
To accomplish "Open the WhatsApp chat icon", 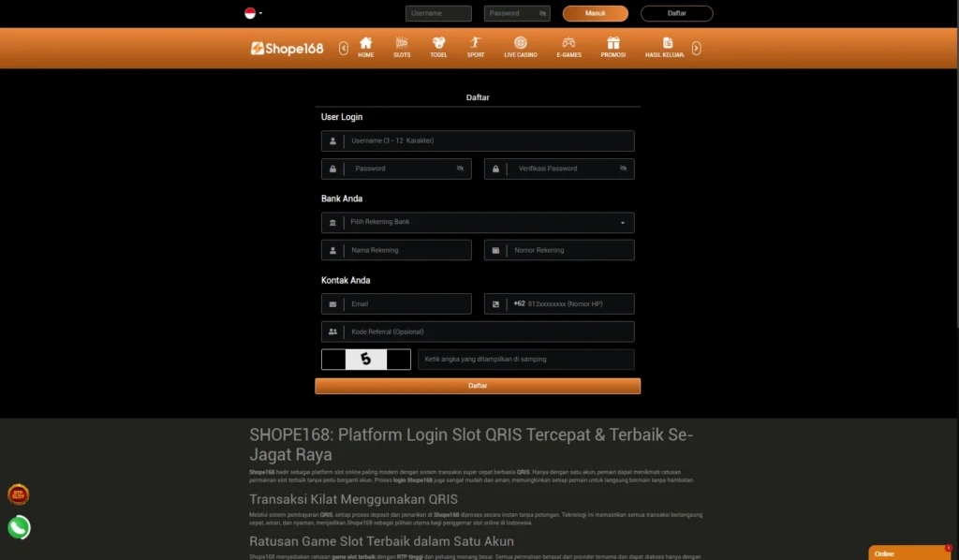I will point(19,527).
